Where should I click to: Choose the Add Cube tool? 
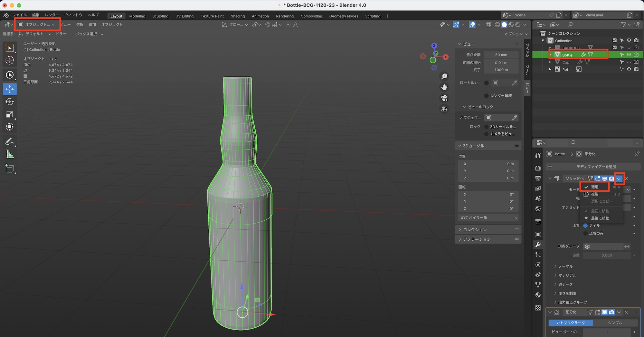point(10,168)
